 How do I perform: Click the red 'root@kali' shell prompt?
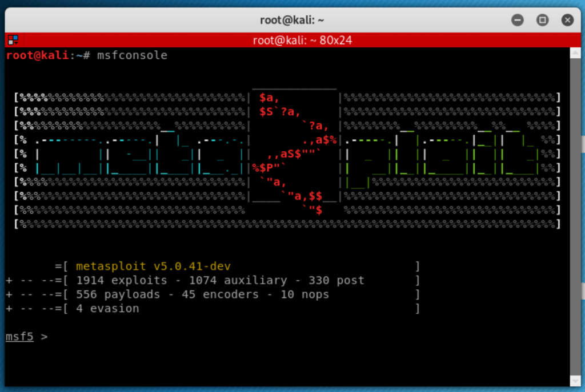pos(37,55)
